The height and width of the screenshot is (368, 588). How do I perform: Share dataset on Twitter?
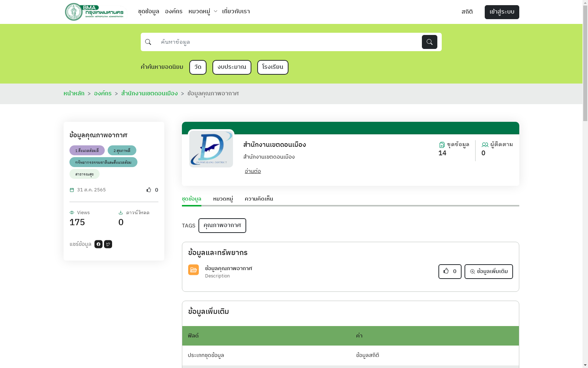point(108,244)
